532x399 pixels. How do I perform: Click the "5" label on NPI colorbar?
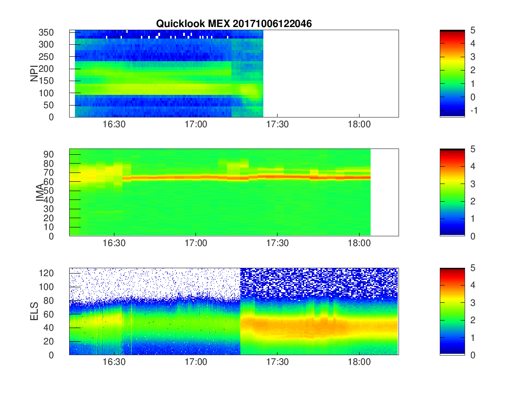pyautogui.click(x=473, y=30)
